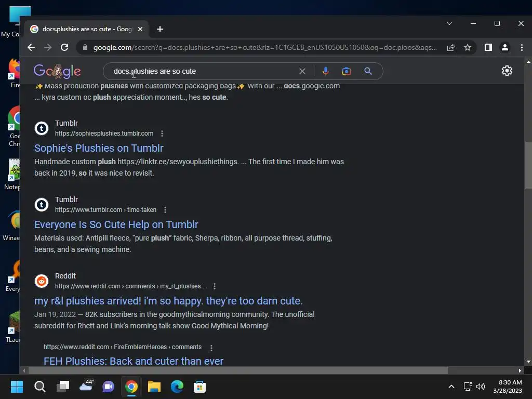Start a voice search with microphone
Viewport: 532px width, 399px height.
325,71
